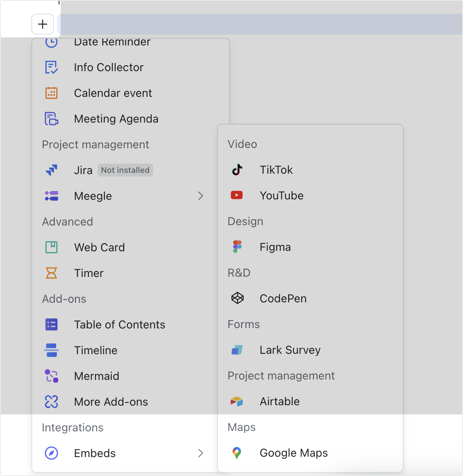Image resolution: width=463 pixels, height=476 pixels.
Task: Select the YouTube icon
Action: click(x=237, y=195)
